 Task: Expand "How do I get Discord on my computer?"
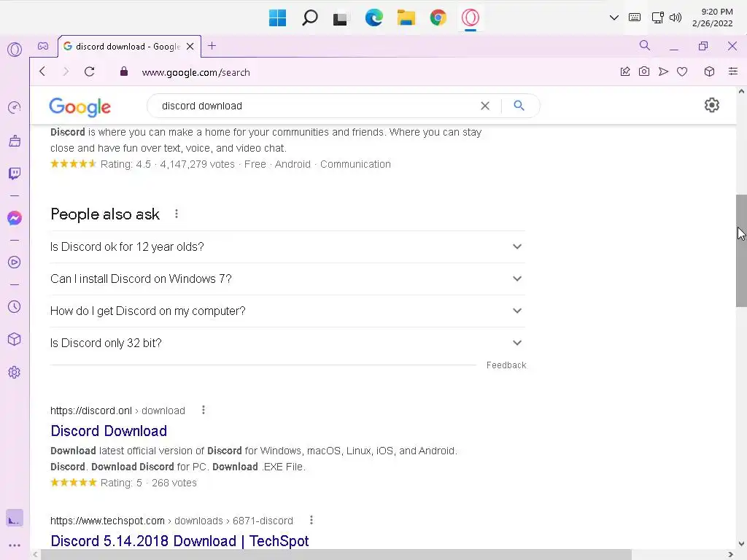click(287, 311)
